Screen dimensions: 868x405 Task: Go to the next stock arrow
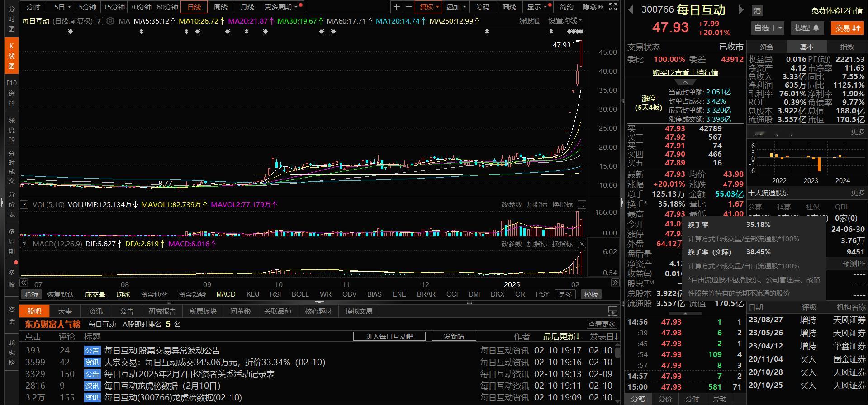(741, 10)
